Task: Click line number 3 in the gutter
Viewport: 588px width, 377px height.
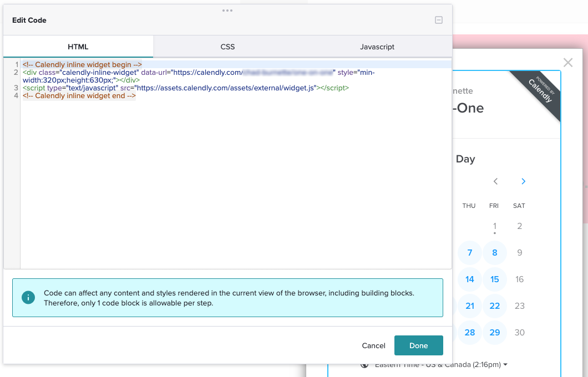Action: pos(16,88)
